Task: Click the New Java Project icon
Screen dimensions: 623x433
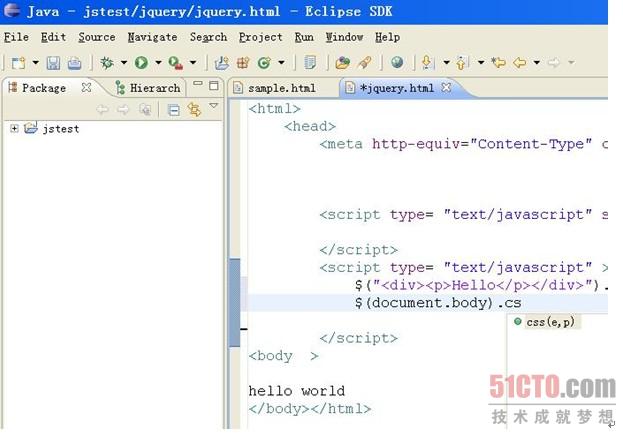Action: 222,63
